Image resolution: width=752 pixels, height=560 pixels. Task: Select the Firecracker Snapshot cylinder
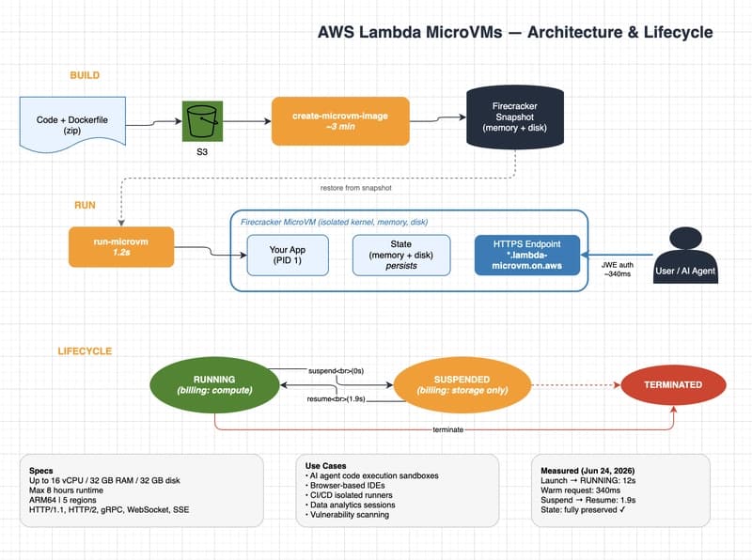[x=515, y=117]
